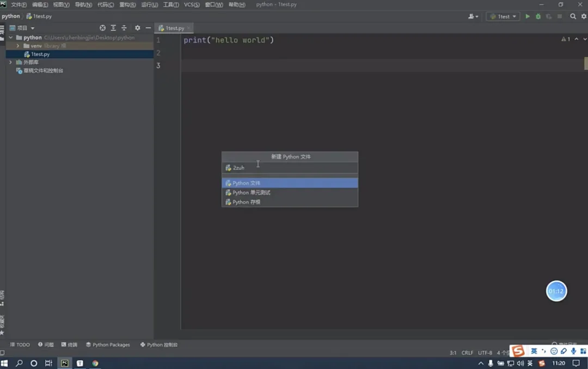Viewport: 588px width, 369px height.
Task: Open the VCS(S) menu
Action: (192, 4)
